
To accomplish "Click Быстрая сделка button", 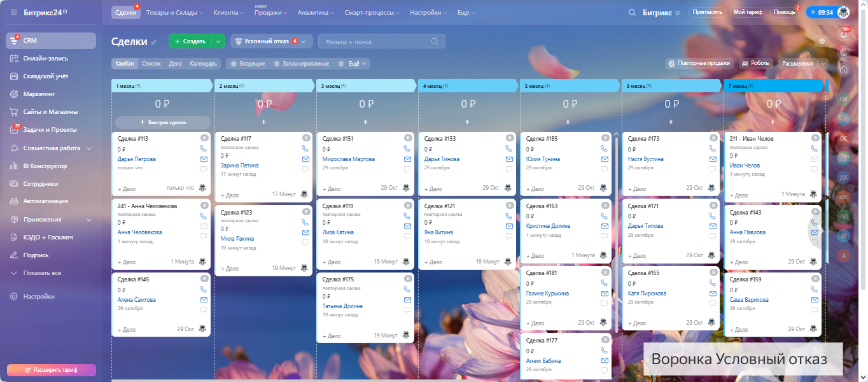I will [163, 122].
